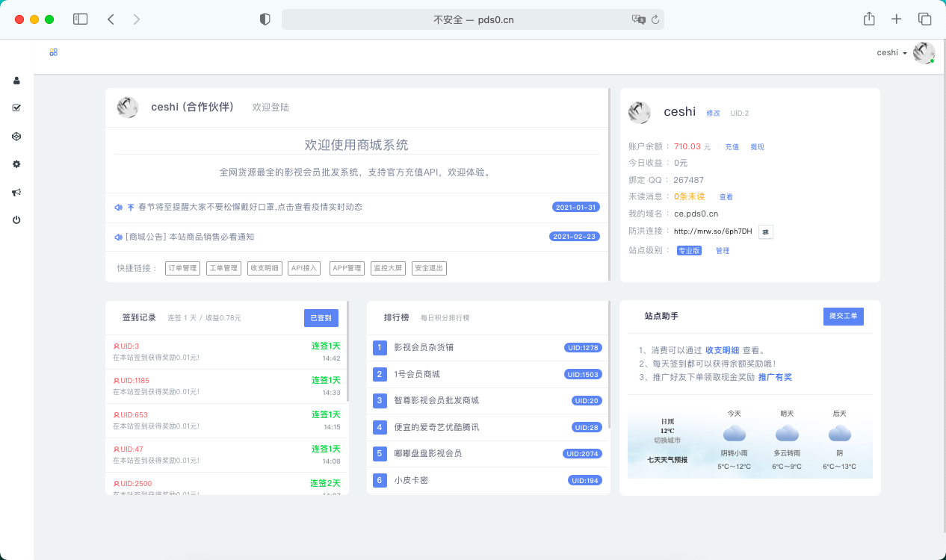Click the 收支明细 link in 站点助手

point(722,350)
